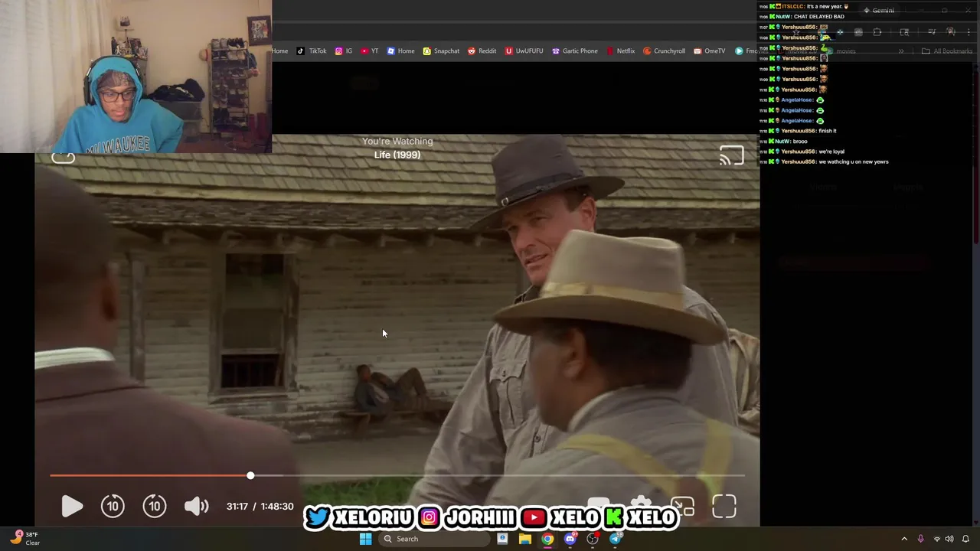Open the Crunchyroll bookmark
The image size is (980, 551).
click(664, 51)
